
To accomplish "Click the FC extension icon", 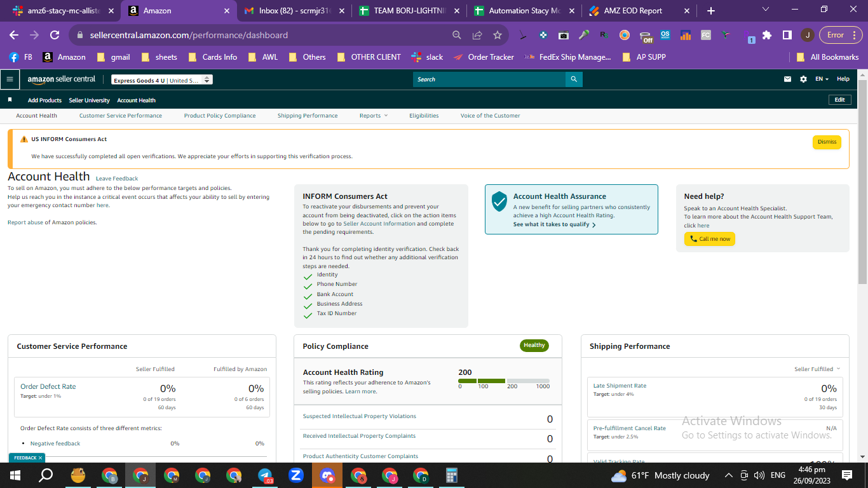I will coord(706,35).
